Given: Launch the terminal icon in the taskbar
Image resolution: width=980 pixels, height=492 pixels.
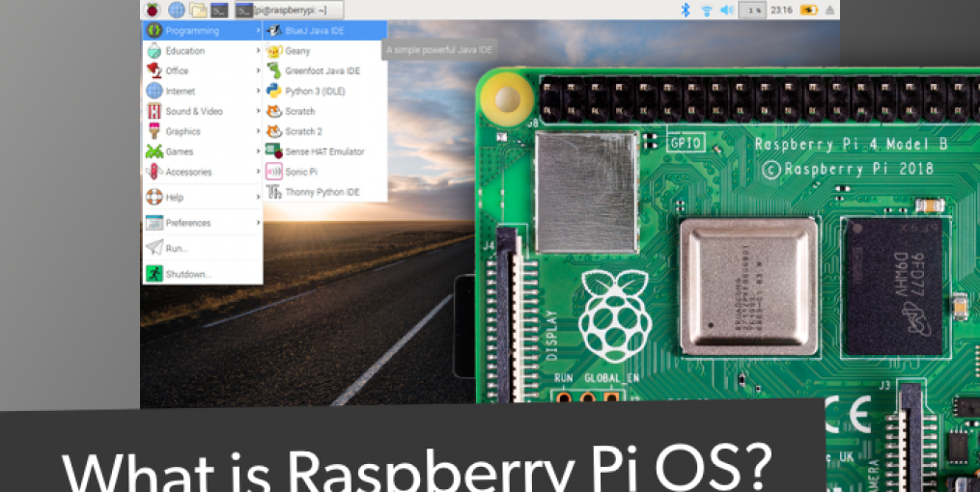Looking at the screenshot, I should (x=219, y=10).
